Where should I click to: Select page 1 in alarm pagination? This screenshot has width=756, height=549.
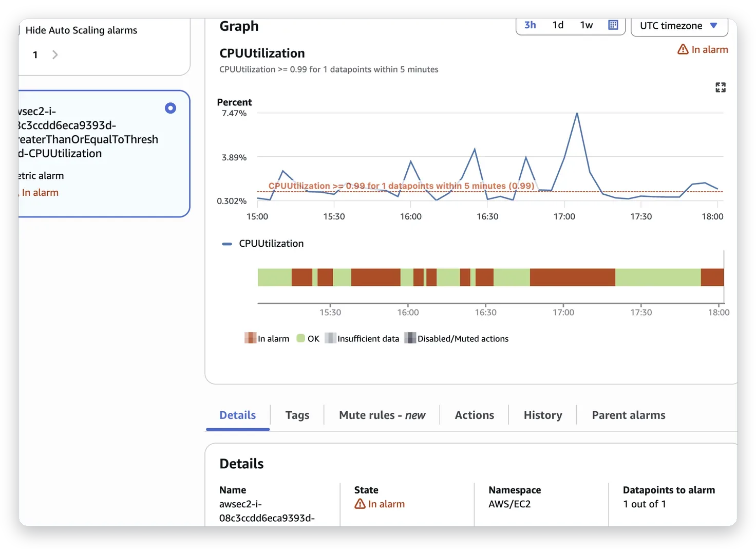35,54
